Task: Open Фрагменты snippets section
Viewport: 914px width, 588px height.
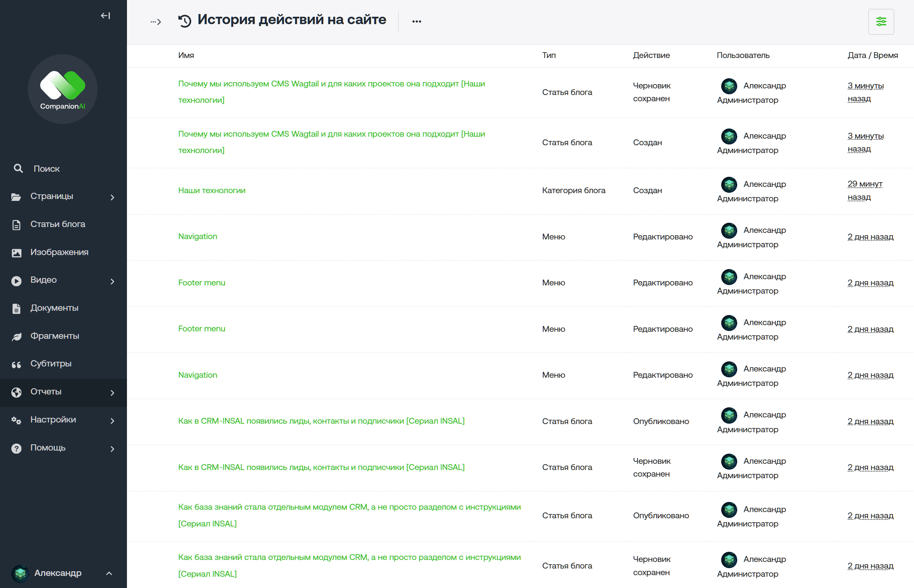Action: (x=55, y=336)
